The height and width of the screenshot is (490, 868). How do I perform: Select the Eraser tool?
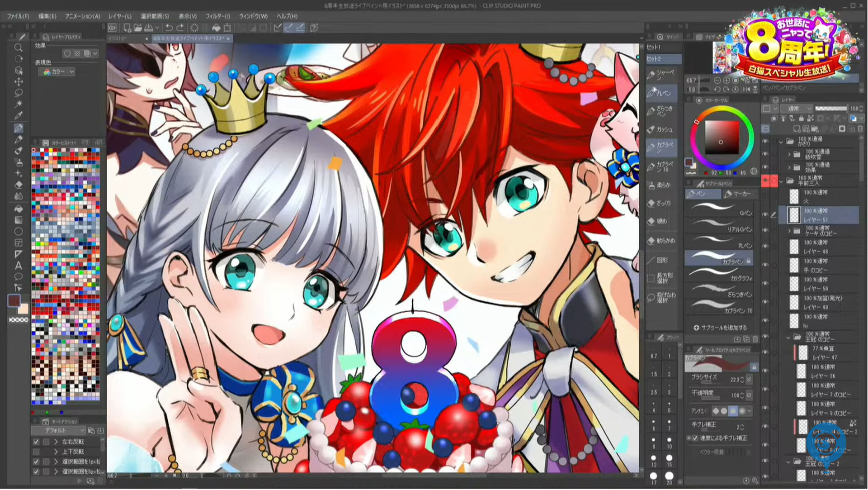tap(19, 185)
